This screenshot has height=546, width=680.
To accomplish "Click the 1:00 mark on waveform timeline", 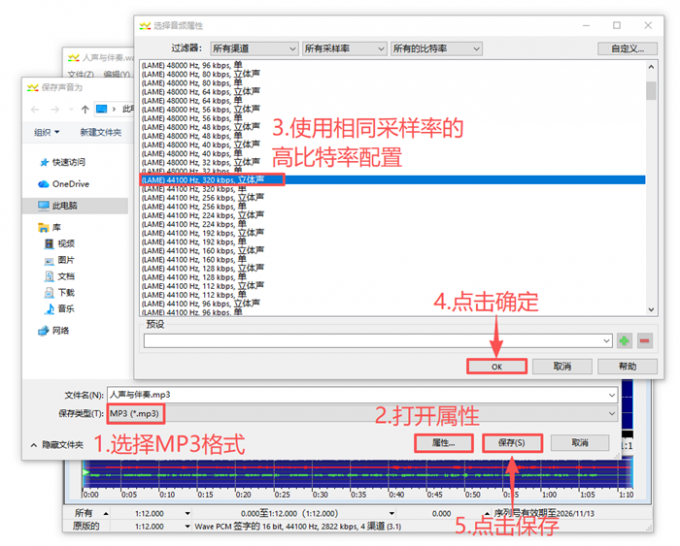I will pyautogui.click(x=549, y=494).
